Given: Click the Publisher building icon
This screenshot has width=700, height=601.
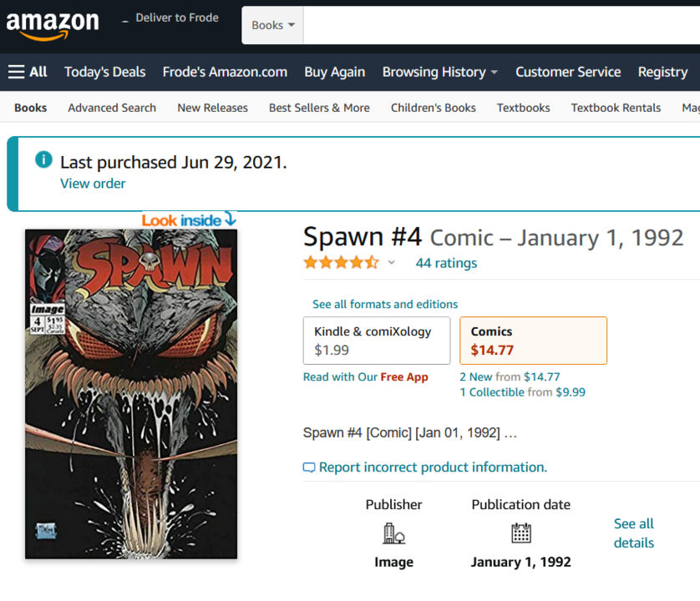Looking at the screenshot, I should [393, 533].
